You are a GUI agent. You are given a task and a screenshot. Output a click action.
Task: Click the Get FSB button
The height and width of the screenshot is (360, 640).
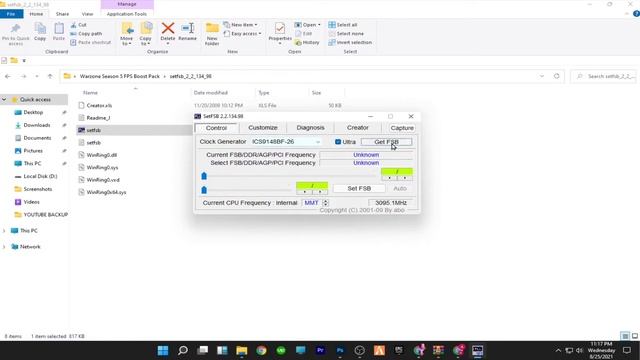click(x=386, y=142)
